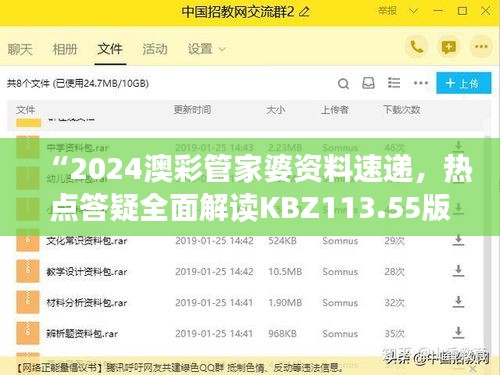
Task: Download 教学设计资料包.rar with arrow icon
Action: [x=458, y=271]
